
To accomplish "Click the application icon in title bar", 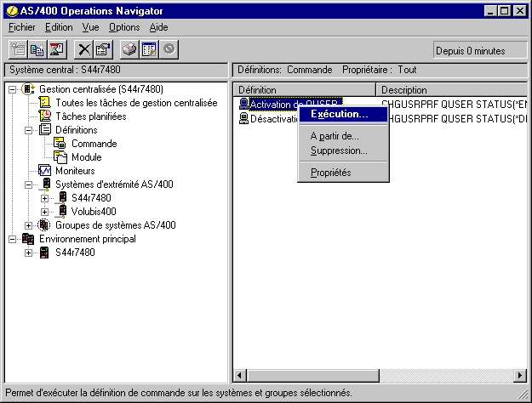I will pos(12,11).
